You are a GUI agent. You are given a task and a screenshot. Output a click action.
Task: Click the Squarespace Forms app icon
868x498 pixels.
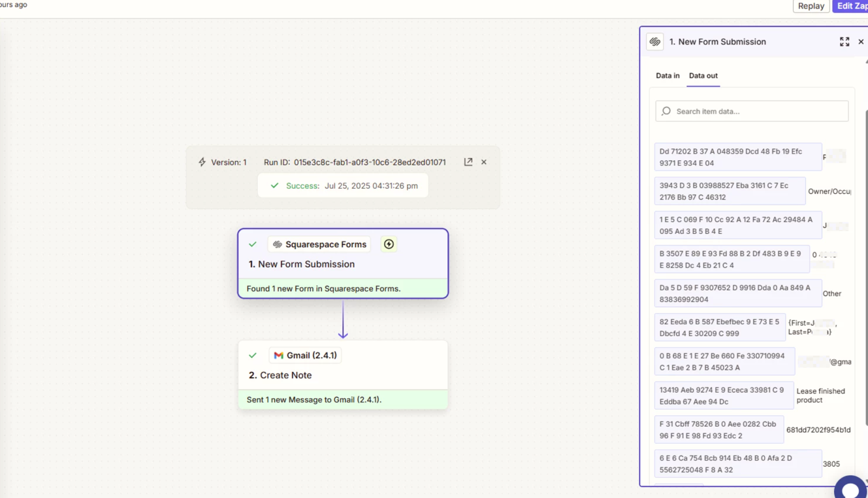278,244
